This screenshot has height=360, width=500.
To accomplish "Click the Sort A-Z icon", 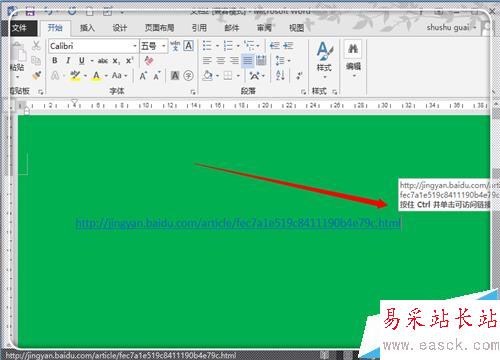I will coord(280,76).
